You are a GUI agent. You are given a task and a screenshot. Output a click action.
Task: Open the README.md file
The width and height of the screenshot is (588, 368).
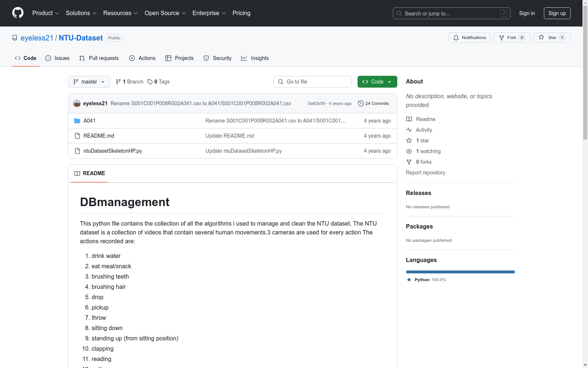99,136
